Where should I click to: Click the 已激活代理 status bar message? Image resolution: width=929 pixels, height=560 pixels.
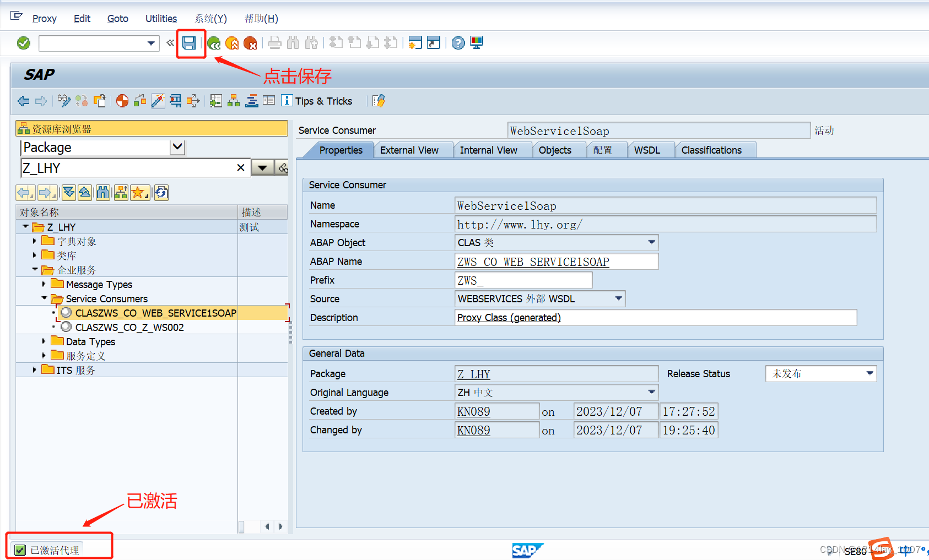click(x=55, y=550)
